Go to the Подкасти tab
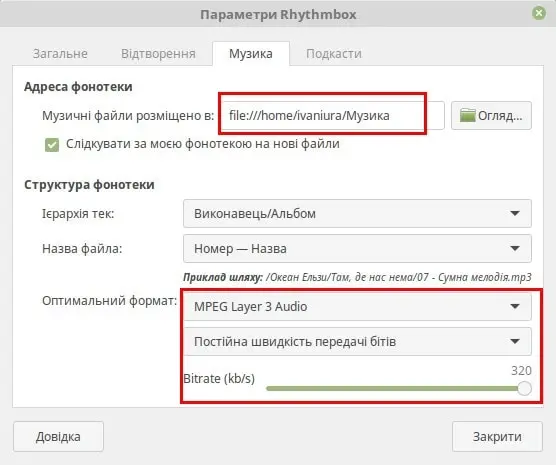This screenshot has height=465, width=556. (x=334, y=54)
